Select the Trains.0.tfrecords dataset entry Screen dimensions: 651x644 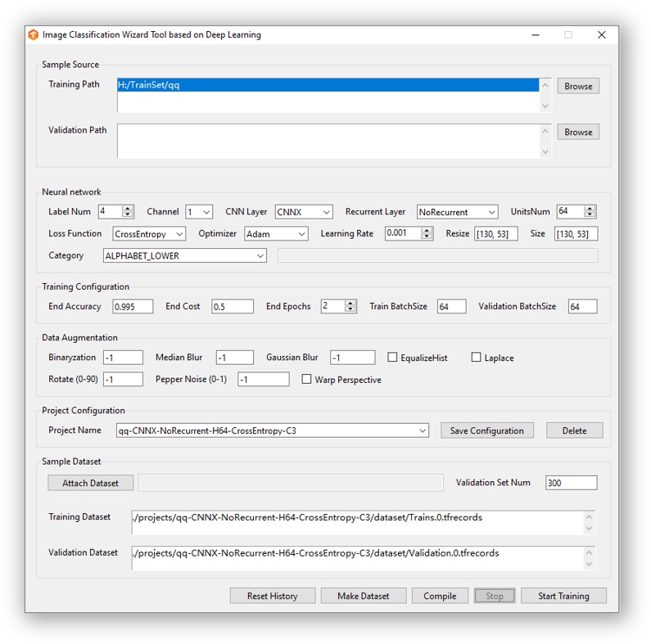coord(308,517)
